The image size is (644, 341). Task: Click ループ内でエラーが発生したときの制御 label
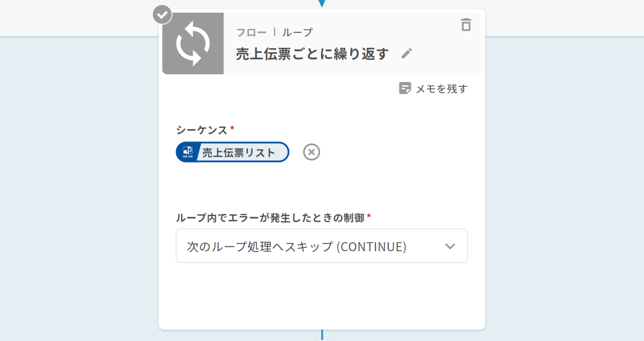270,218
